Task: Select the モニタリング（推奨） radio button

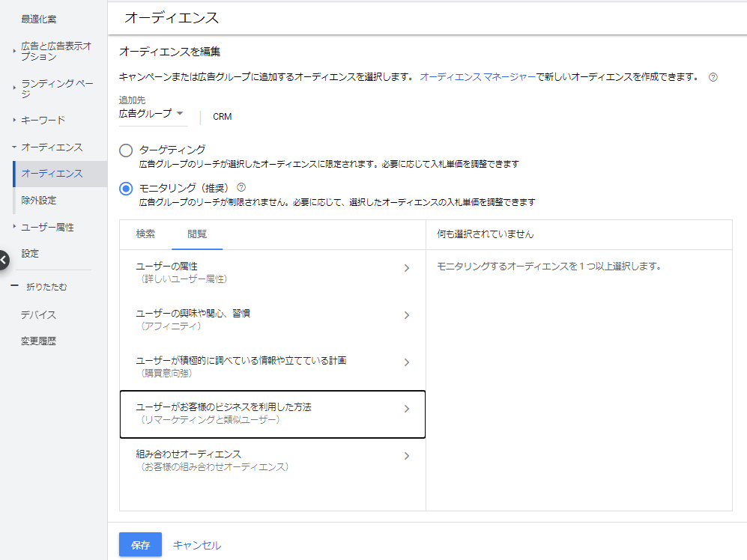Action: pyautogui.click(x=126, y=189)
